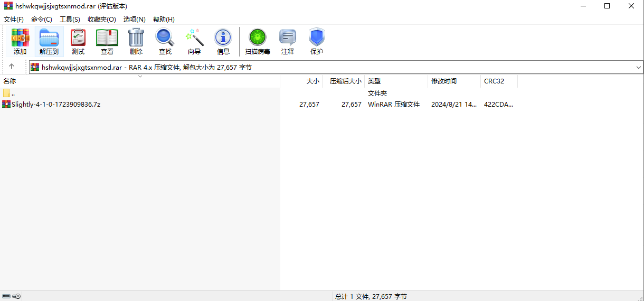Open the 收藏夹(O) menu

click(x=101, y=19)
